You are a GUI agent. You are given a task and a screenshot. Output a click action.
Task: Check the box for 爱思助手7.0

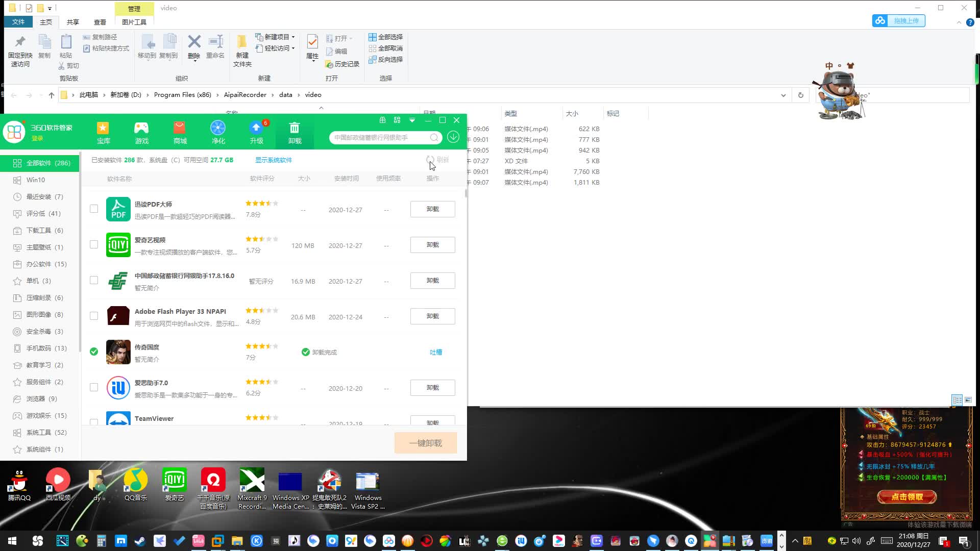point(94,387)
